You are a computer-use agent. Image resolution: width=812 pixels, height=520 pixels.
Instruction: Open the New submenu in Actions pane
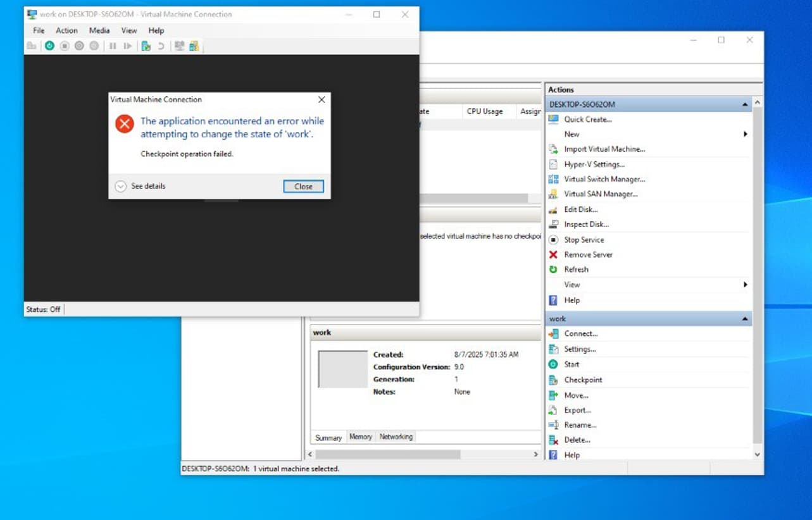coord(571,134)
